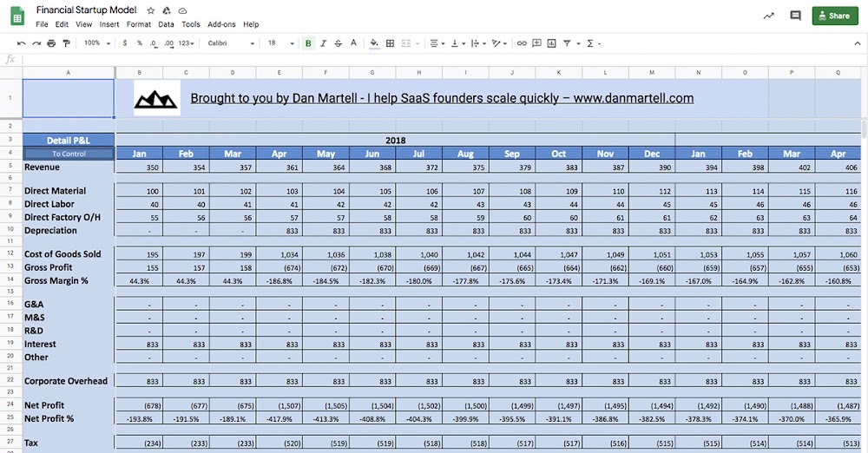Open the borders tool

(x=391, y=43)
